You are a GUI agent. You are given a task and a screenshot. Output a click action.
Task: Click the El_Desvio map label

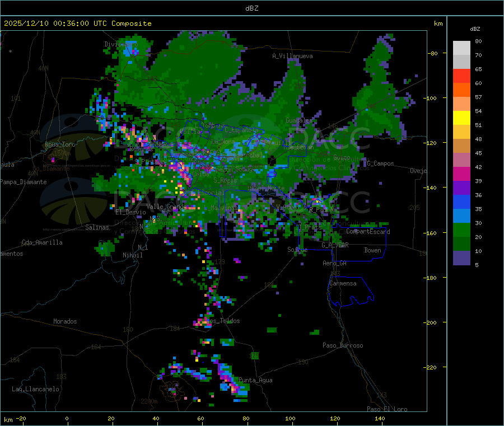click(130, 212)
